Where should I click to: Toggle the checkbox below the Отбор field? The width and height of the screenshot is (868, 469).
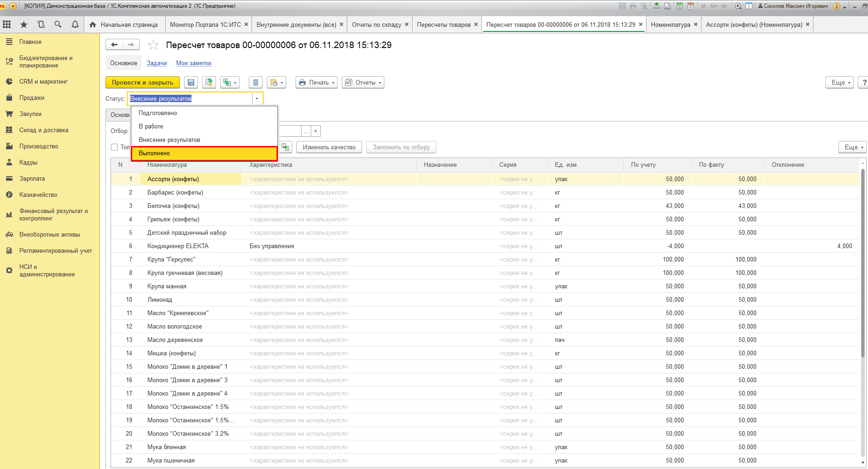[115, 147]
